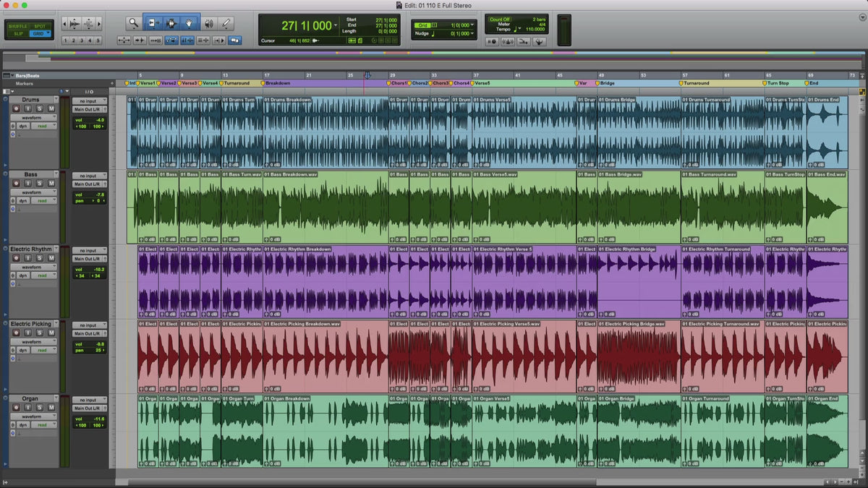Recall zoom preset 3
Screen dimensions: 868x488
click(x=82, y=40)
